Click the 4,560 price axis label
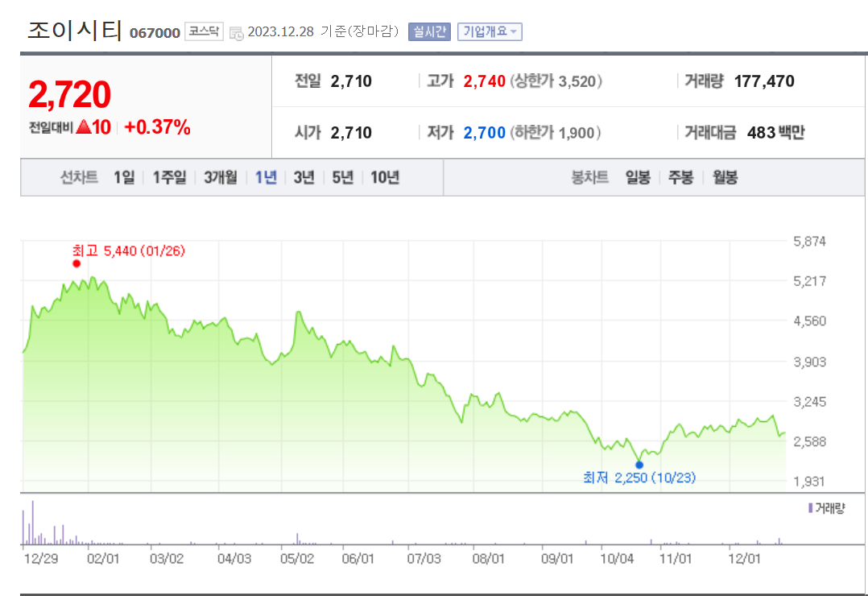 809,321
